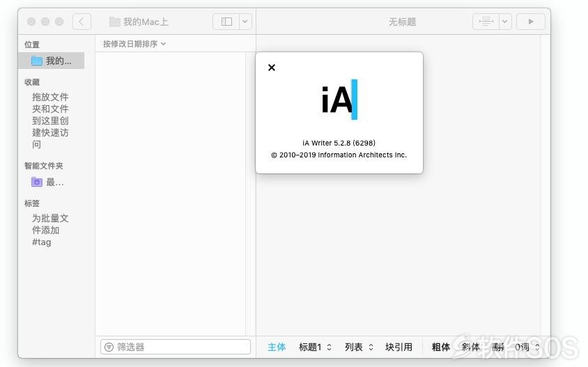588x367 pixels.
Task: Click the 我的Mac上 folder title
Action: 139,22
